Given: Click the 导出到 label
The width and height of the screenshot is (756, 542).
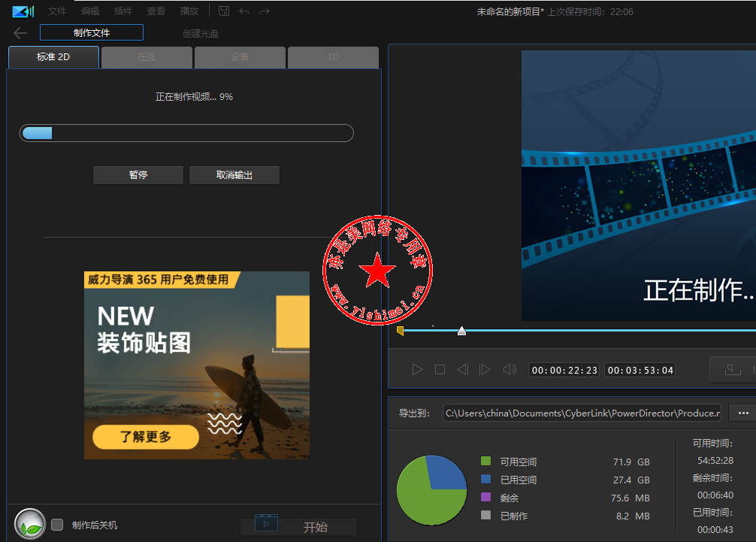Looking at the screenshot, I should point(414,413).
